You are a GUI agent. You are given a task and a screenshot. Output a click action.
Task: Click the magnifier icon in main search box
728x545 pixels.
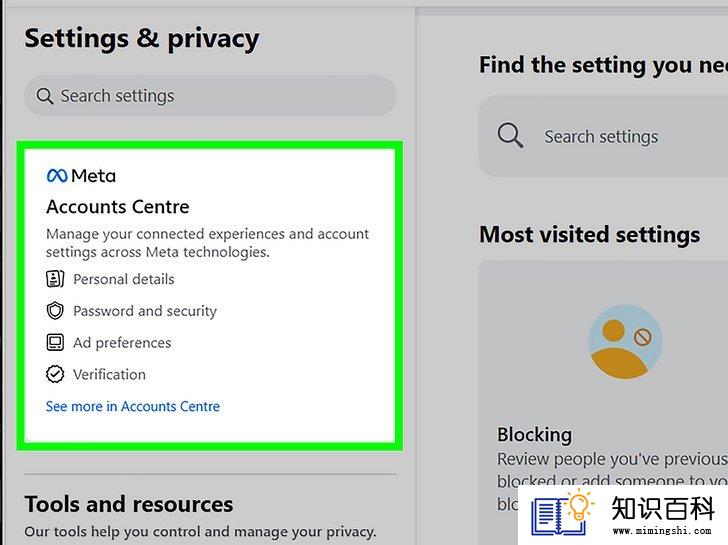coord(510,136)
